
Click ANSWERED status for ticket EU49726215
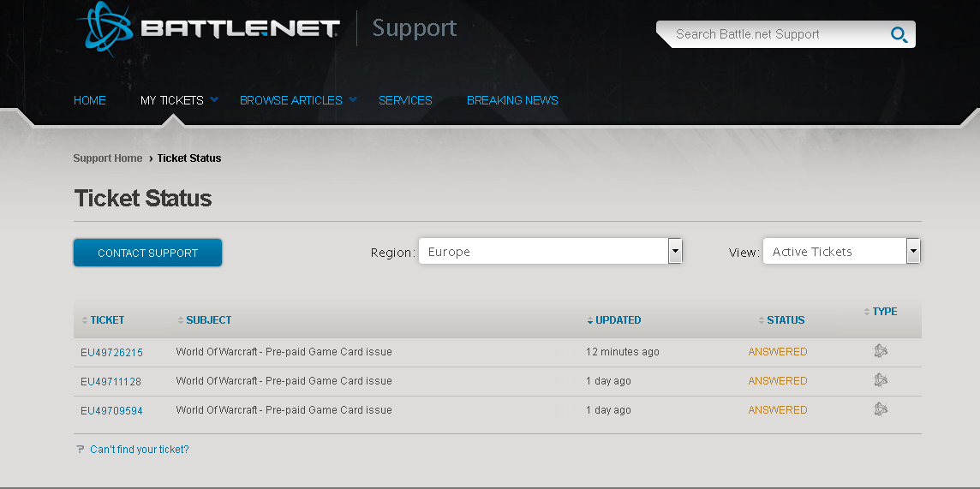click(778, 352)
